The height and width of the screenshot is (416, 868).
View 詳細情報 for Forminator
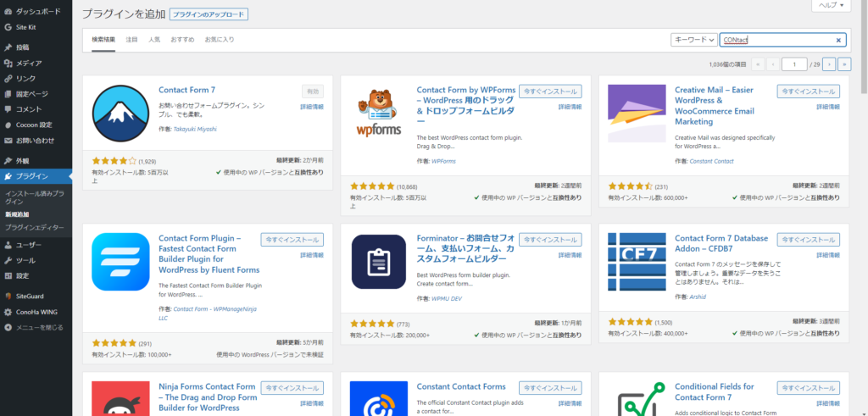(570, 255)
